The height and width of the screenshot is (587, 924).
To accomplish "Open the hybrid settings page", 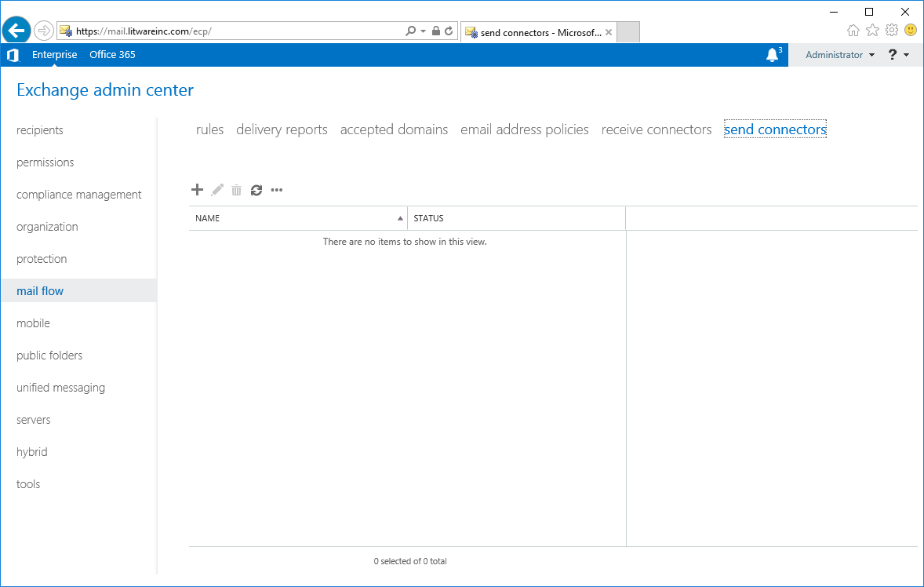I will [x=31, y=451].
